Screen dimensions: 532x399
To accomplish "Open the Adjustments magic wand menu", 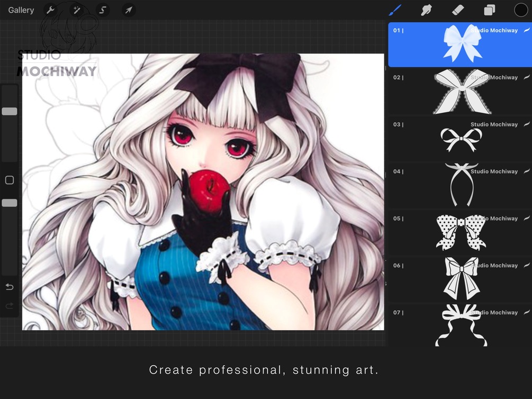I will (x=77, y=10).
